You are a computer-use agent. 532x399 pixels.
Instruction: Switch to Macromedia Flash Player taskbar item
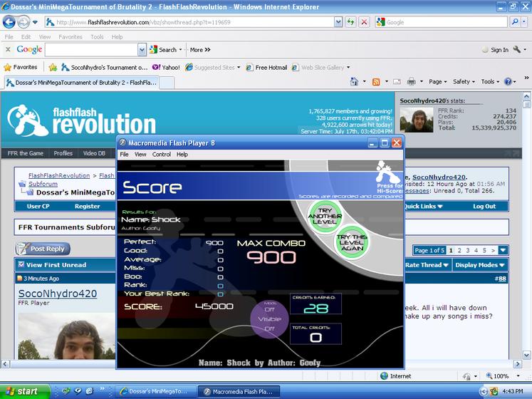click(x=239, y=392)
